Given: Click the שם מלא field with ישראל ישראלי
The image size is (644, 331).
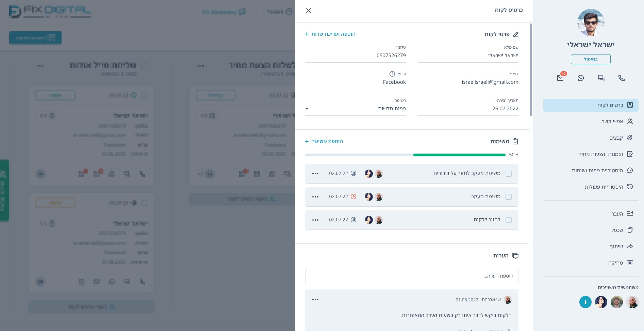Looking at the screenshot, I should (x=468, y=56).
